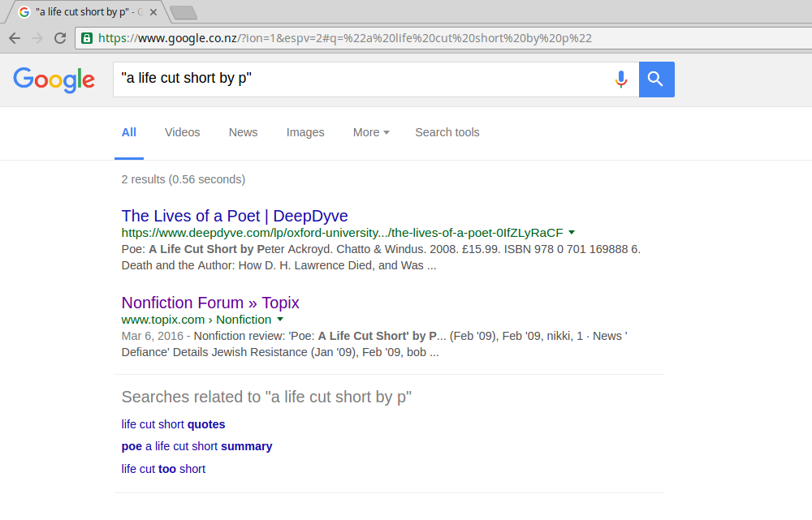Expand the More search categories dropdown
Screen dimensions: 812x520
click(x=371, y=132)
